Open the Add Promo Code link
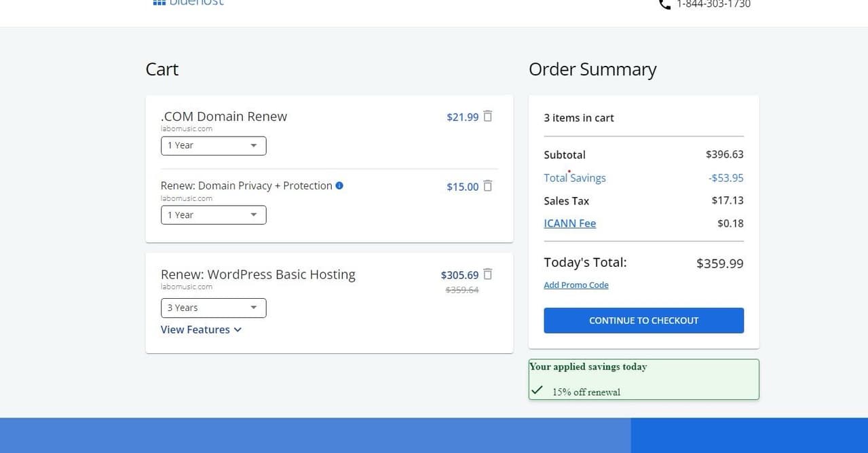868x453 pixels. click(x=575, y=285)
